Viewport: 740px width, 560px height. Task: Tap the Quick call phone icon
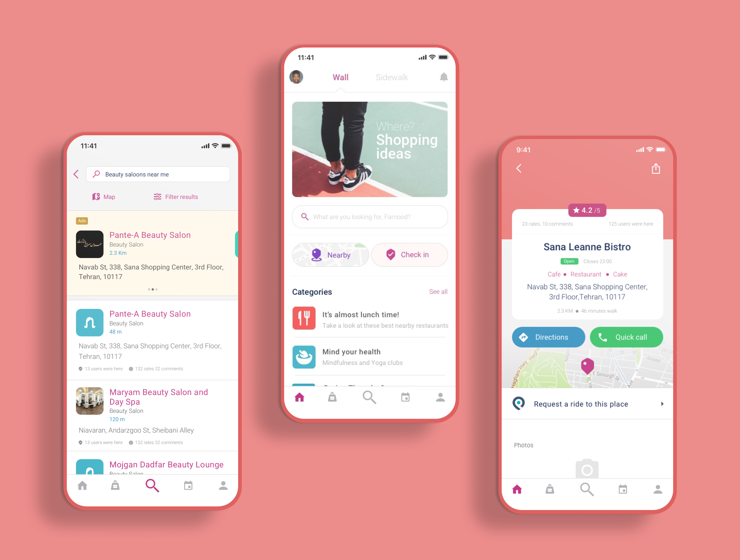pos(603,337)
